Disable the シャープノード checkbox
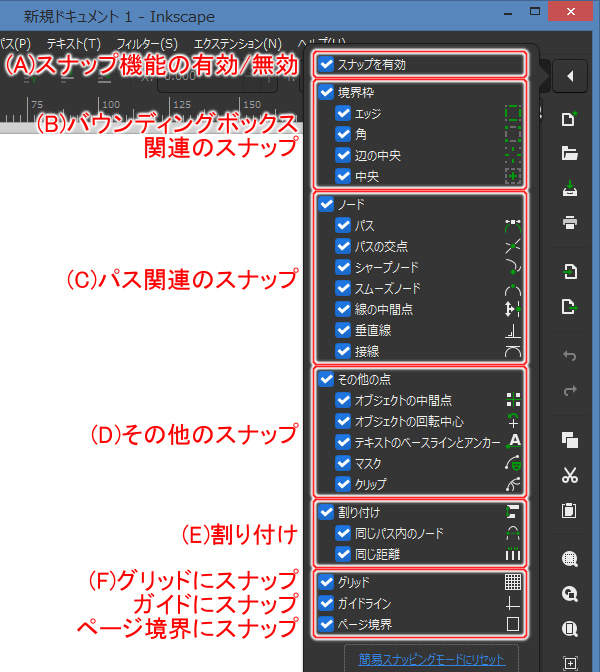600x672 pixels. point(343,267)
